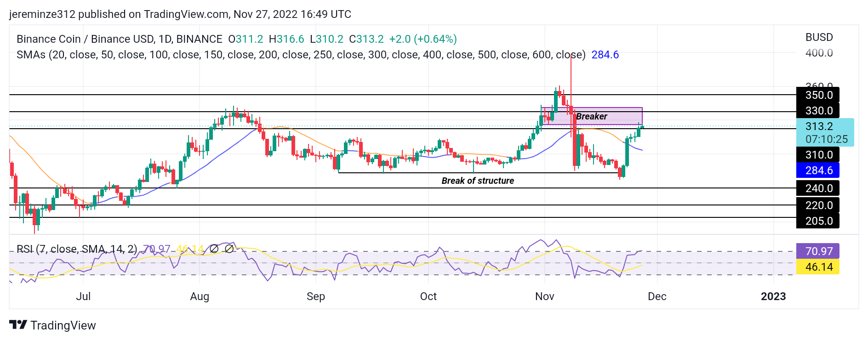The width and height of the screenshot is (868, 341).
Task: Click the O311.2 open price value
Action: tap(246, 39)
